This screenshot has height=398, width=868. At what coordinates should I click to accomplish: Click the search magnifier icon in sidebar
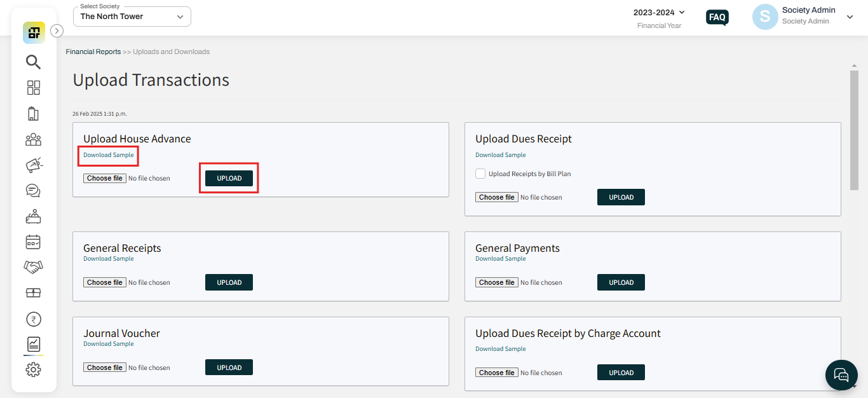pyautogui.click(x=33, y=62)
